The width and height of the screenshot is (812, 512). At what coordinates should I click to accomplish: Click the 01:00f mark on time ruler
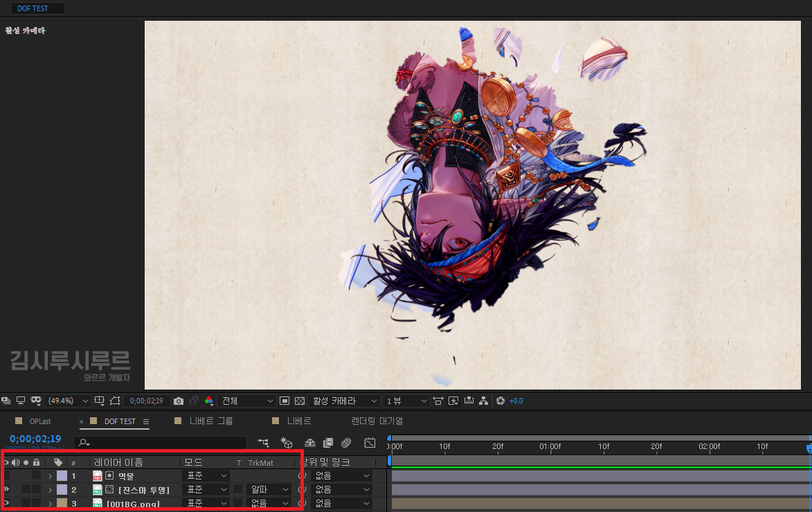550,446
